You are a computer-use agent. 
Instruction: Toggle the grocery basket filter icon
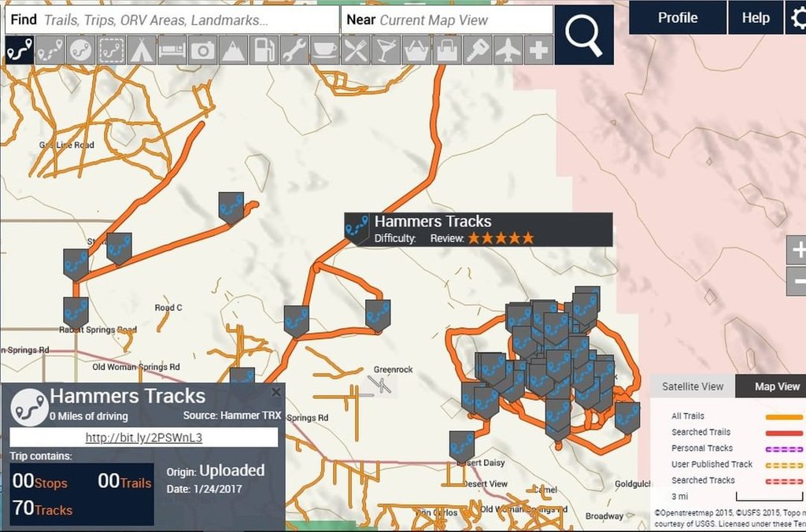pos(416,50)
